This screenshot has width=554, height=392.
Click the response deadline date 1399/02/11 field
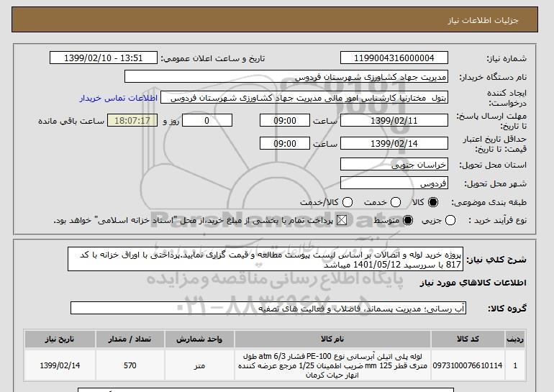(394, 120)
